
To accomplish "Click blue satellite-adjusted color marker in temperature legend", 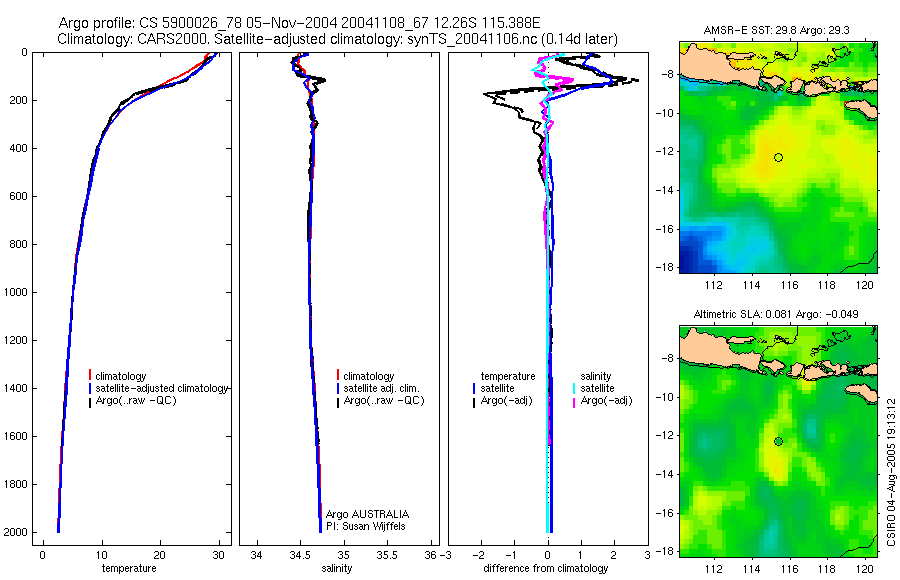I will (90, 389).
